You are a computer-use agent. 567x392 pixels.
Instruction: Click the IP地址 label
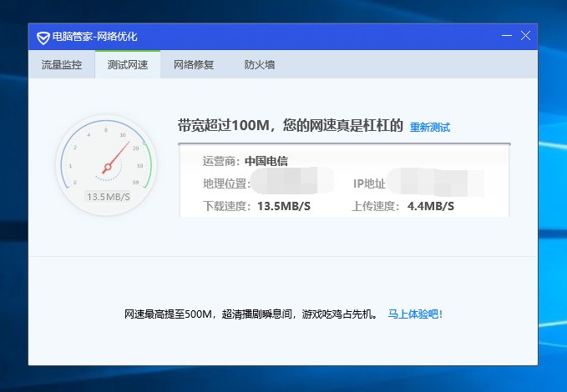[369, 183]
